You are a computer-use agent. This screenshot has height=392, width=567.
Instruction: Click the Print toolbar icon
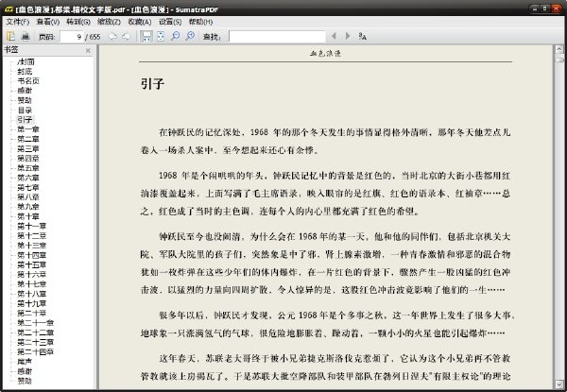[26, 36]
